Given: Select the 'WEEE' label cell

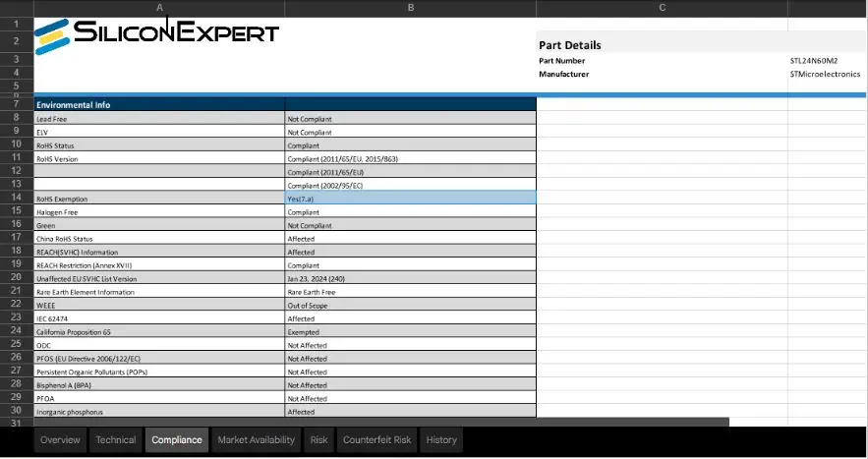Looking at the screenshot, I should tap(159, 305).
